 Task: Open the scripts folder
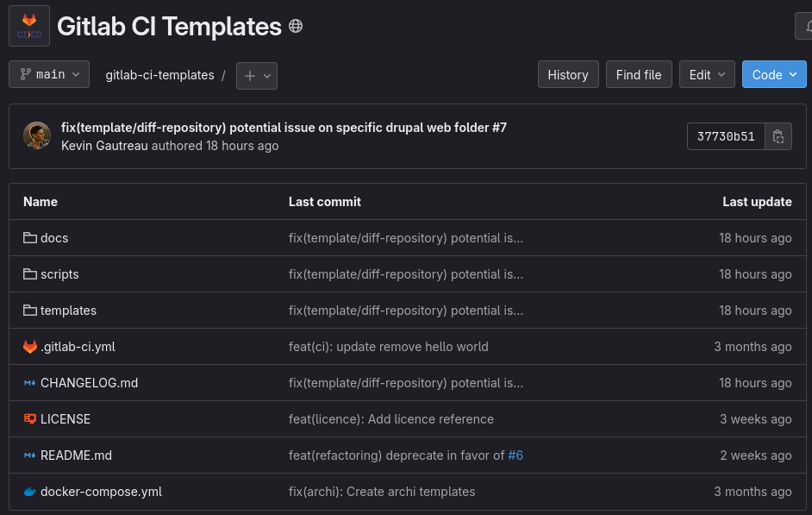coord(59,274)
